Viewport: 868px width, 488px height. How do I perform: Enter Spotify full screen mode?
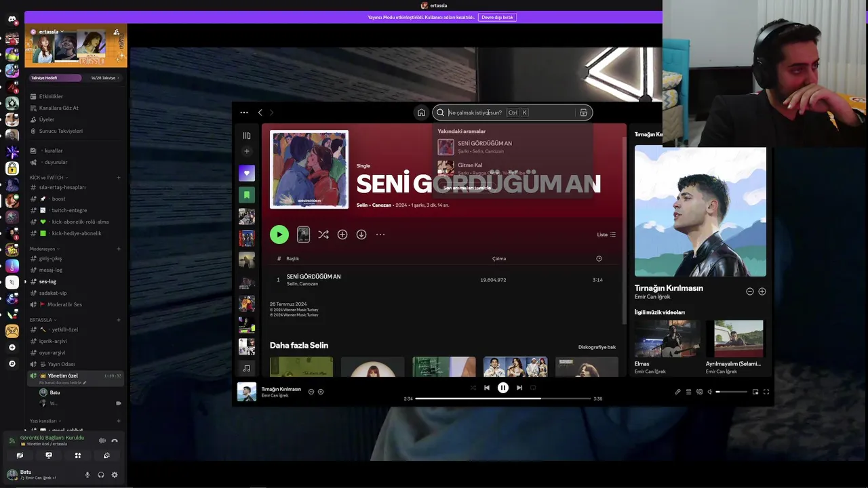coord(766,392)
